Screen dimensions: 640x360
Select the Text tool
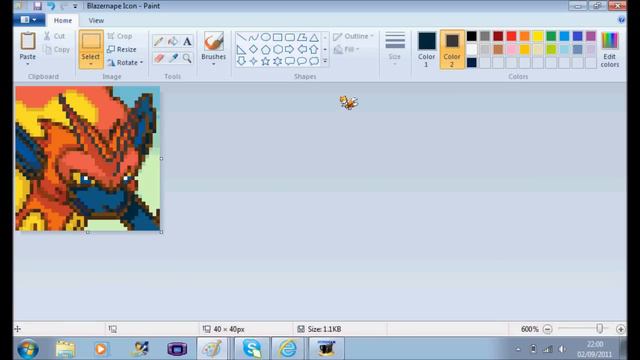(187, 41)
